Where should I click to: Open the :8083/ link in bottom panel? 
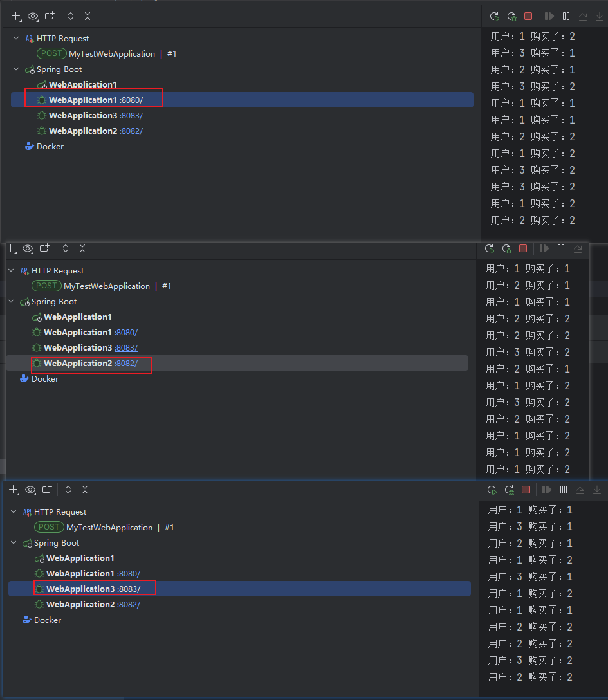[129, 589]
